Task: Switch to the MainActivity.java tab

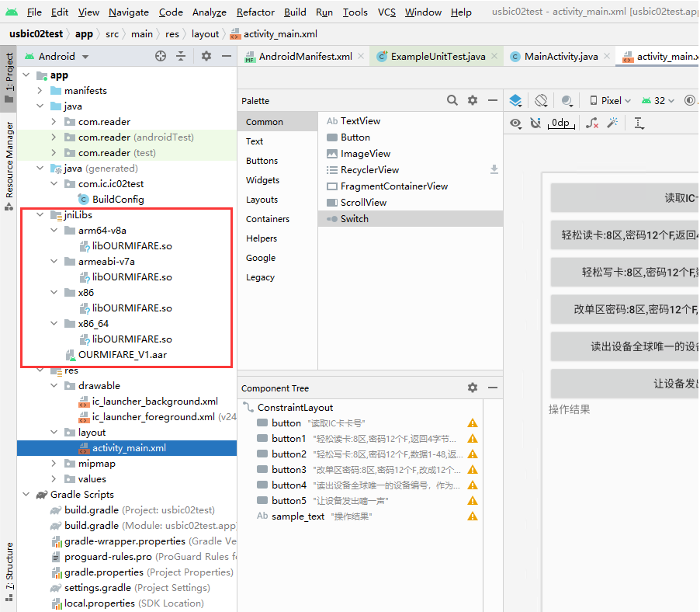Action: [553, 57]
